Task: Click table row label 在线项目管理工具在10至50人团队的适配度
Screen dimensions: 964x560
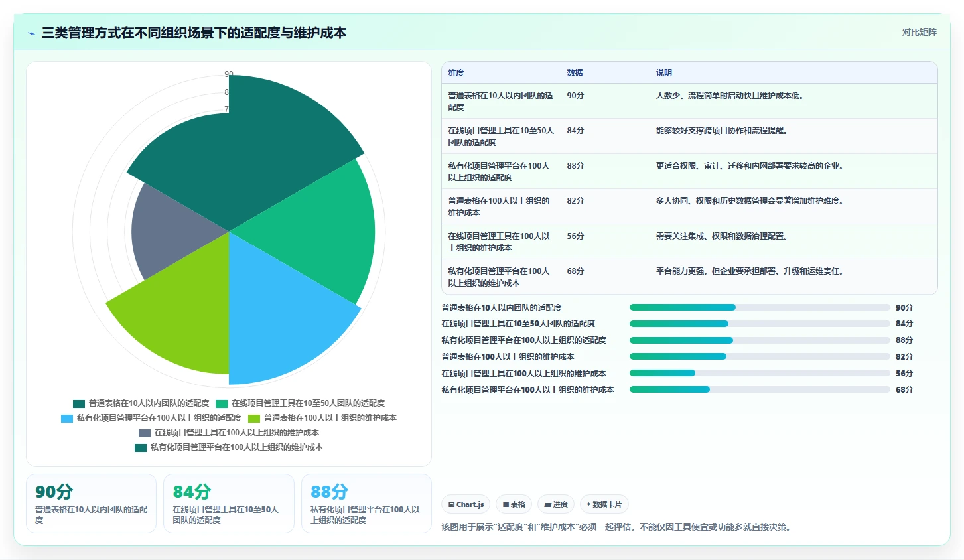Action: (x=501, y=137)
